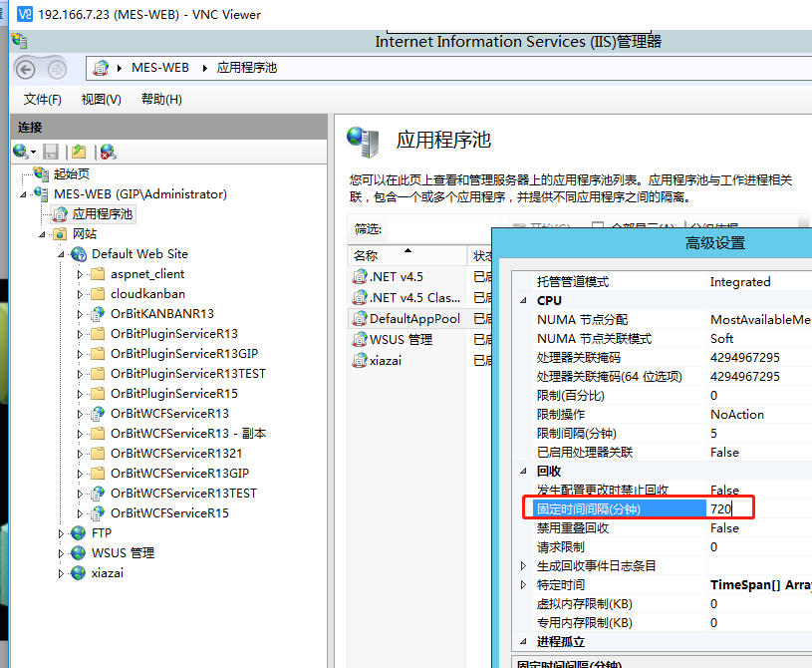Click the save floppy disk icon

pyautogui.click(x=51, y=152)
